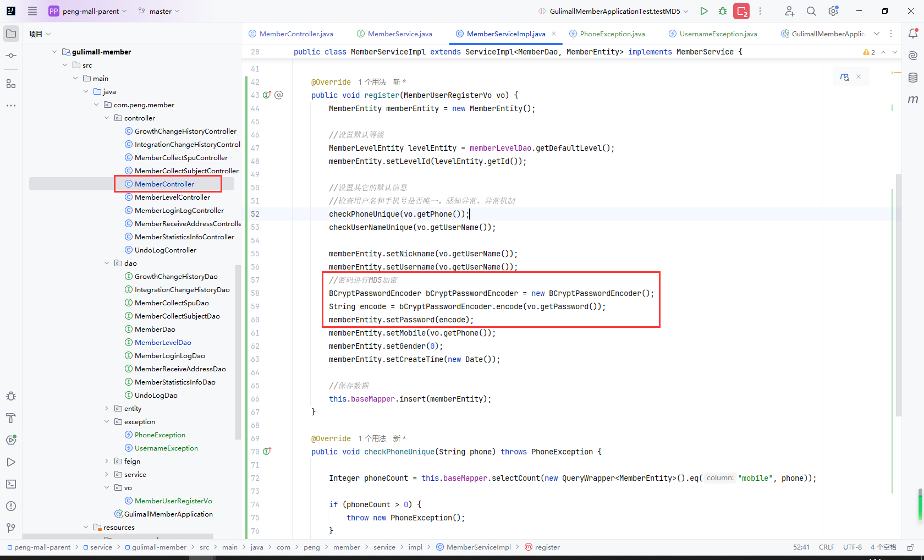Expand the service package

click(107, 474)
